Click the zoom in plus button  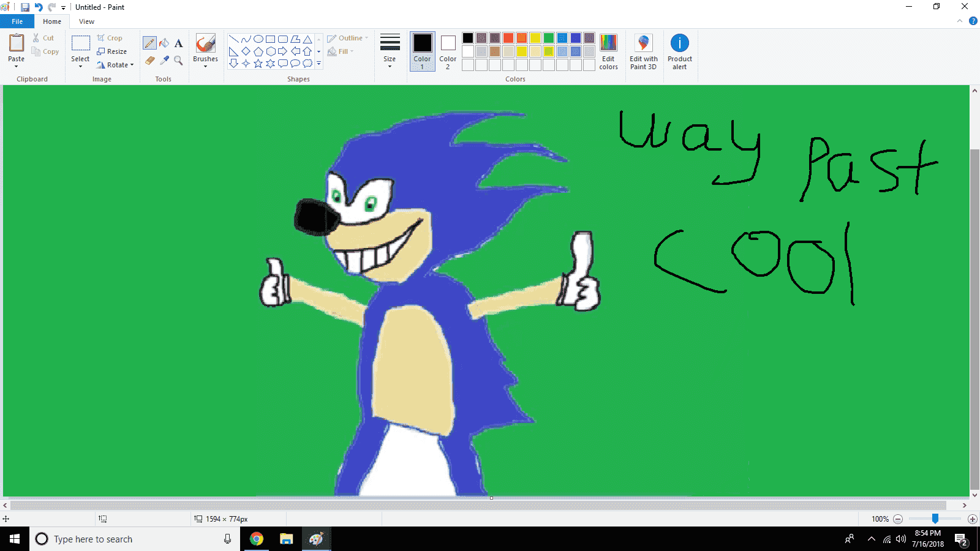click(x=972, y=519)
